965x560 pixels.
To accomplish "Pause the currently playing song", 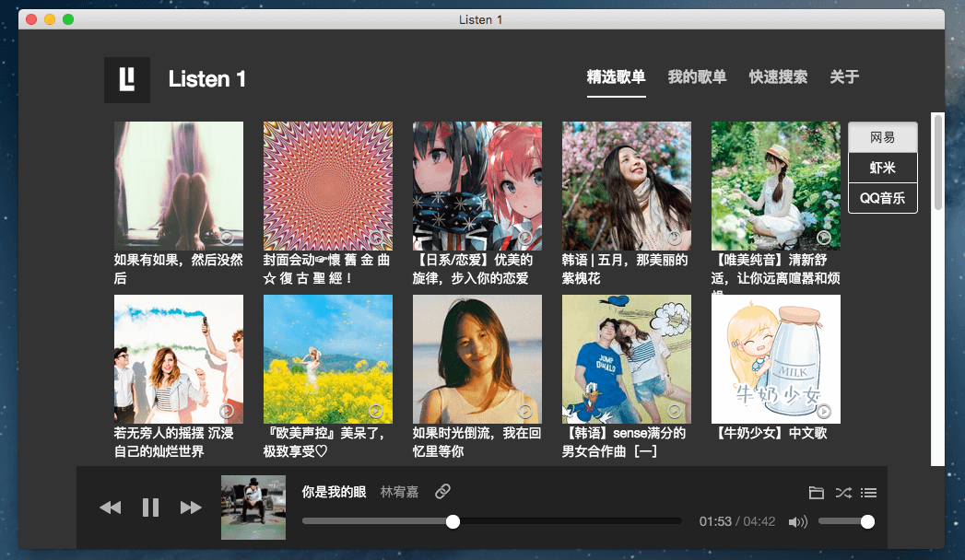I will [x=150, y=507].
